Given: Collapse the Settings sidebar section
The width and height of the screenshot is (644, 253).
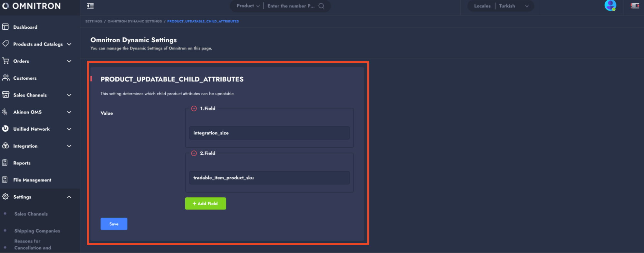Looking at the screenshot, I should point(69,197).
